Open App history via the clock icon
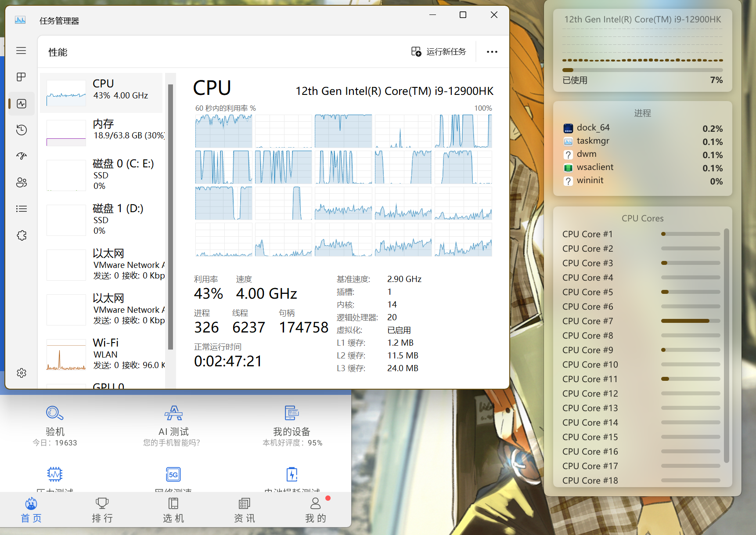Image resolution: width=756 pixels, height=535 pixels. pyautogui.click(x=21, y=130)
